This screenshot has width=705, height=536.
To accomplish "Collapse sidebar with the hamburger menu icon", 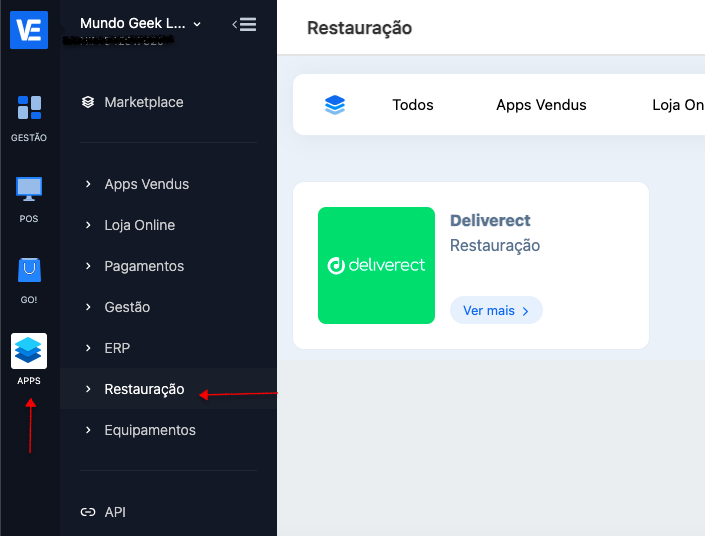I will [x=244, y=24].
